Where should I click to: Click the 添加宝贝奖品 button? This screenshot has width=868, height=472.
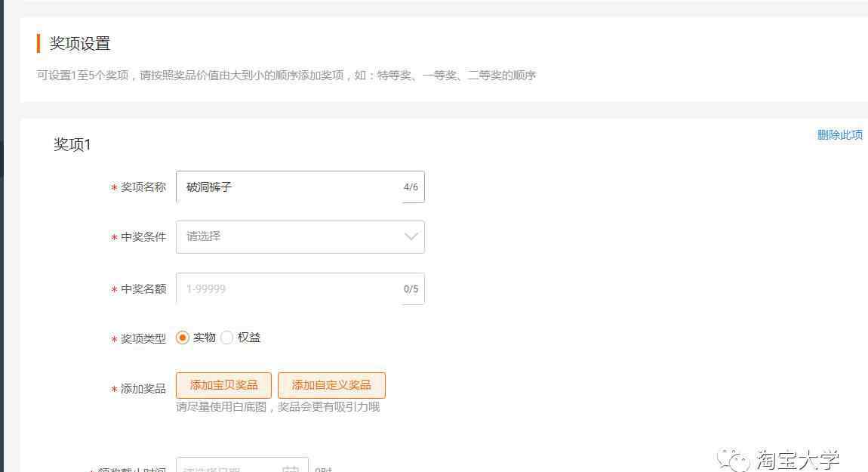click(x=223, y=385)
